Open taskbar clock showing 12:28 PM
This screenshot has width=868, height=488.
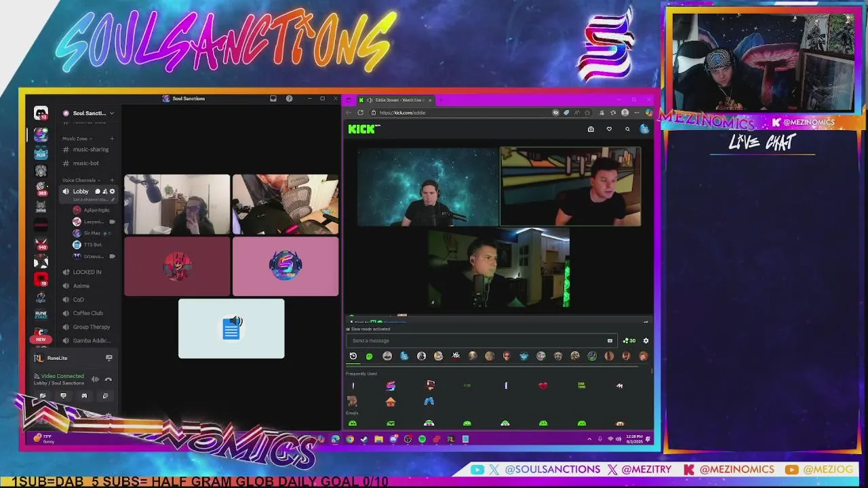[x=635, y=439]
